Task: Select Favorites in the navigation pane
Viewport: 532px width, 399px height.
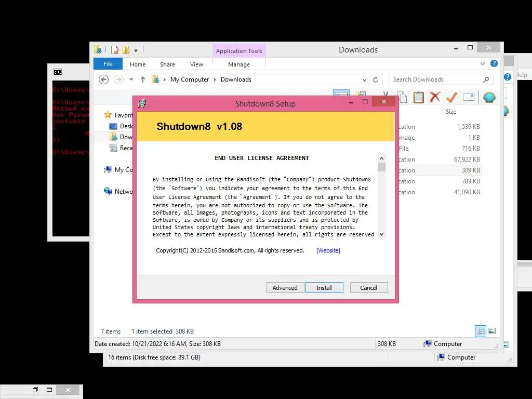Action: click(118, 115)
